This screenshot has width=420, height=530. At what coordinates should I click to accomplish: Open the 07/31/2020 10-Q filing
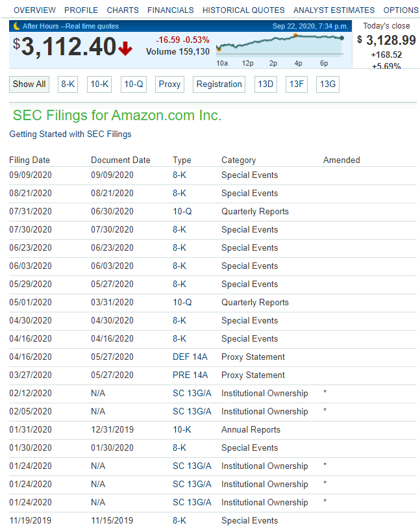182,212
